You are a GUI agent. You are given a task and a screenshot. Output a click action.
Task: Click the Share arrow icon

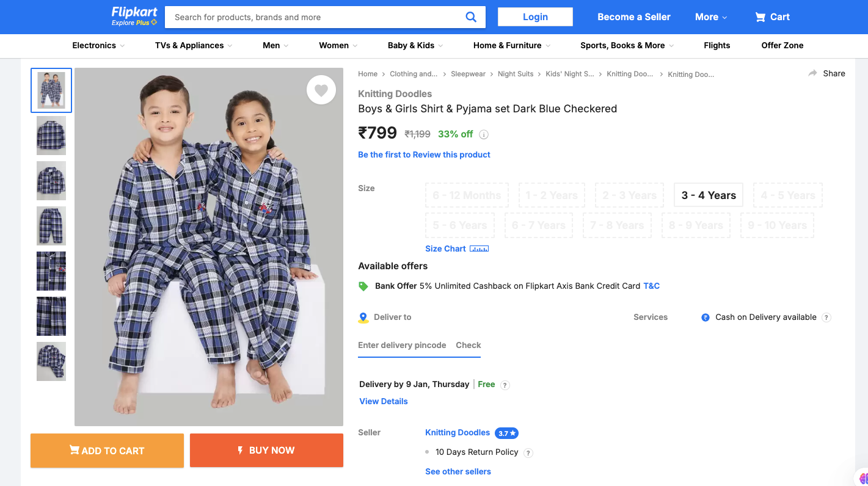[x=812, y=73]
